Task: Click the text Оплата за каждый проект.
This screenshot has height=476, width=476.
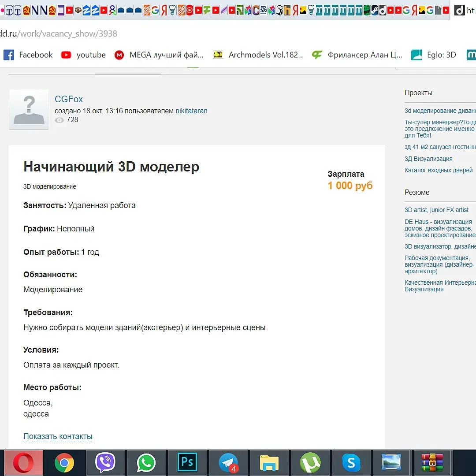Action: click(x=71, y=365)
